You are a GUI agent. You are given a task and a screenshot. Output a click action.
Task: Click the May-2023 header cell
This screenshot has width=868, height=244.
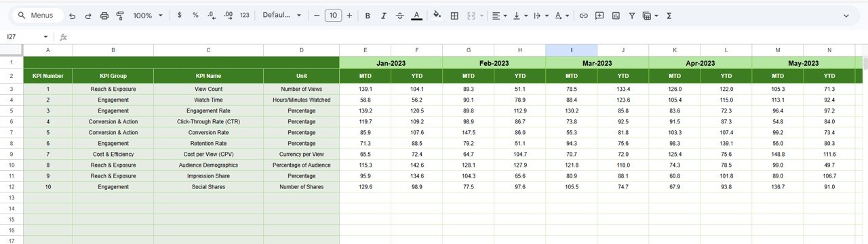(803, 63)
